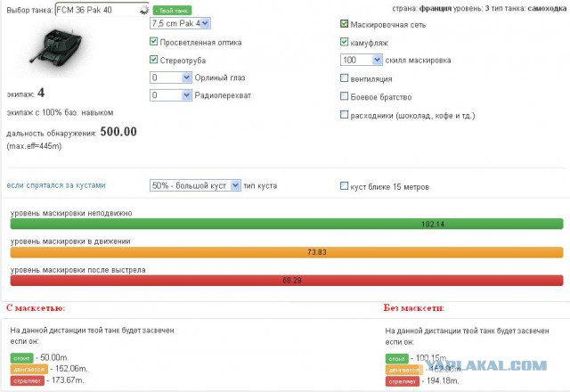Focus the tank selection input field
This screenshot has width=570, height=392.
(102, 10)
